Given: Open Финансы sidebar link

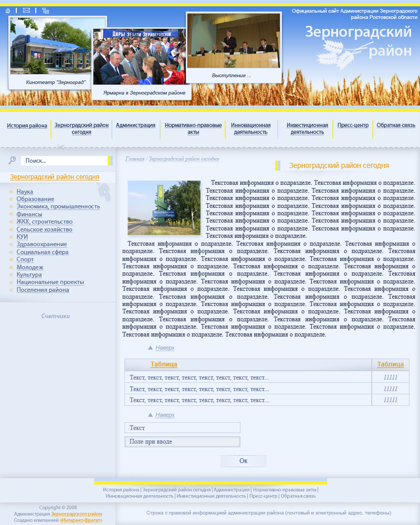Looking at the screenshot, I should [29, 214].
